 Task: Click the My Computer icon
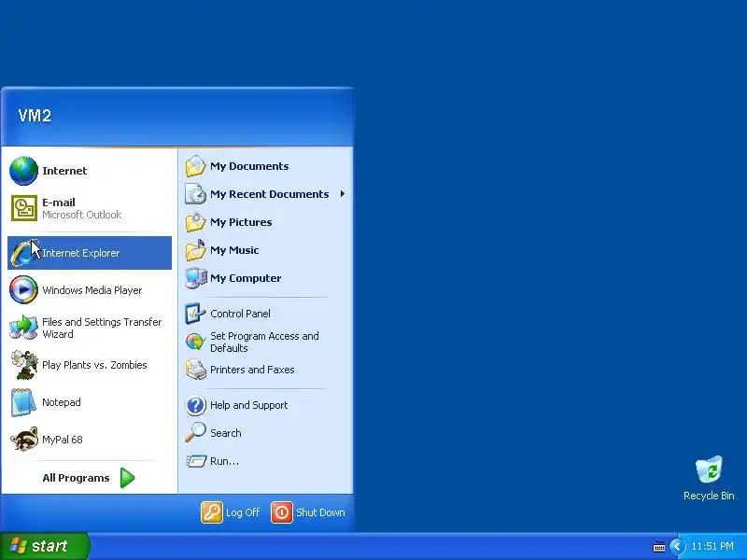pos(195,278)
